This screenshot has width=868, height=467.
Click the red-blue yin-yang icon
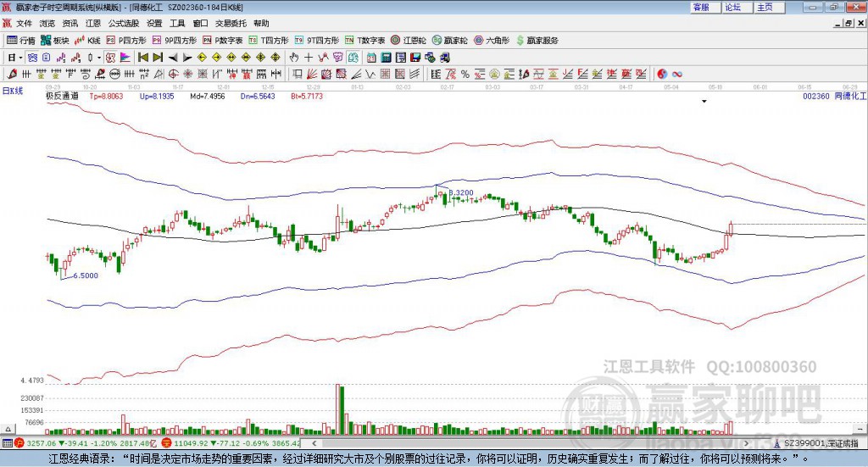[x=662, y=74]
